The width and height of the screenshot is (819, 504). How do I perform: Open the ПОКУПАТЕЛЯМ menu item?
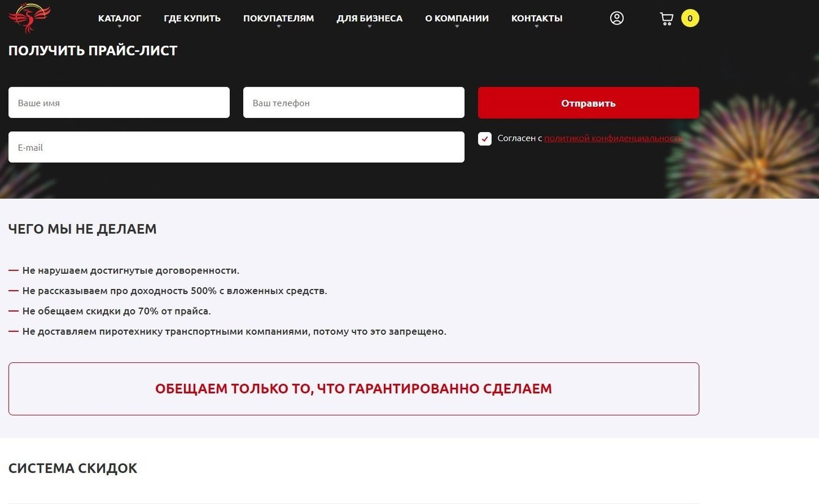pos(279,18)
